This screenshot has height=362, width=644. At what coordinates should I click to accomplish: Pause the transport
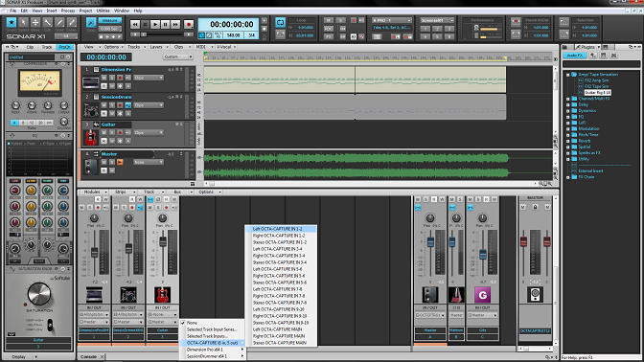click(x=165, y=25)
